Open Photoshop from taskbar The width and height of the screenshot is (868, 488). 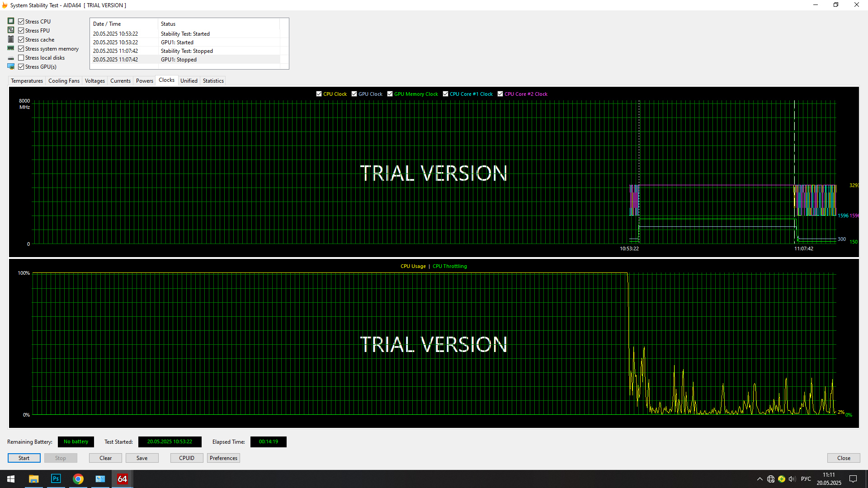(x=56, y=479)
